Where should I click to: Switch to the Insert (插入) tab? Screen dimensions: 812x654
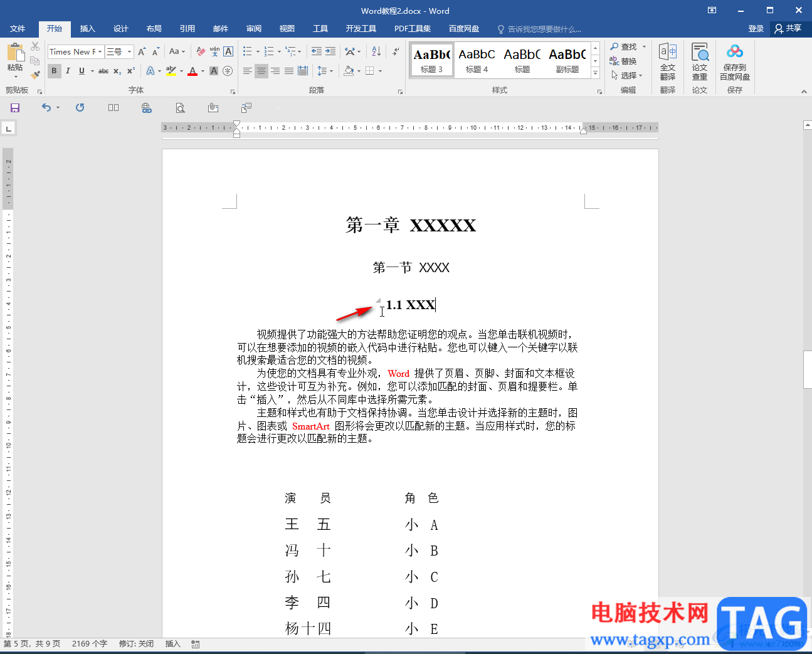click(x=88, y=29)
